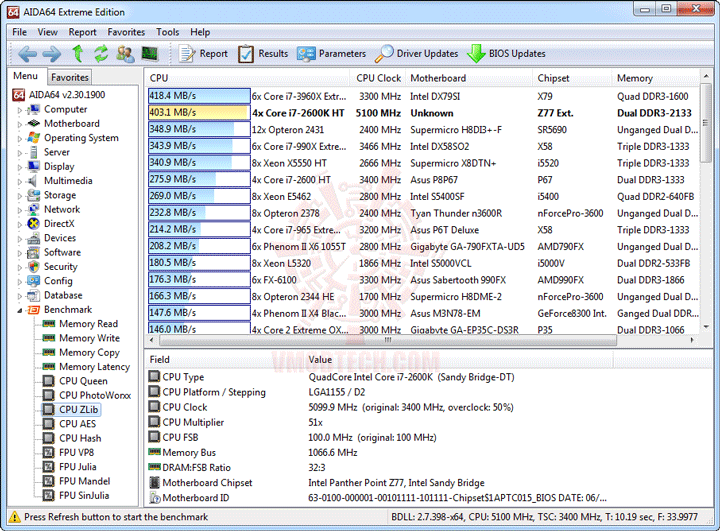Open CPU Hash benchmark
Viewport: 720px width, 531px height.
click(x=80, y=438)
